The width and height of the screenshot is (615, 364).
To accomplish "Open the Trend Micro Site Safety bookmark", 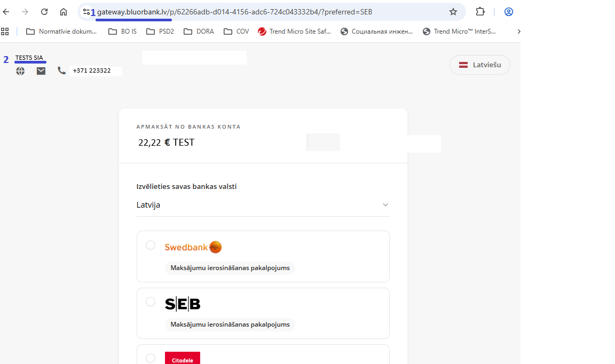I will 294,31.
